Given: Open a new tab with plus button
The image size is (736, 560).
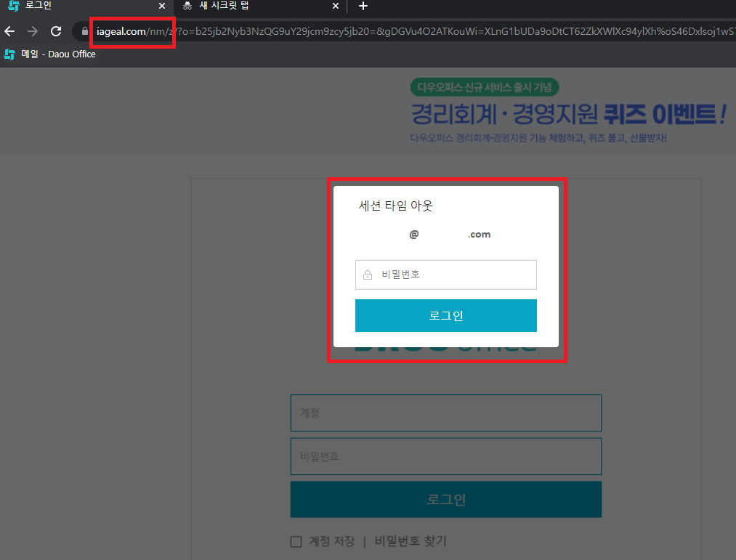Looking at the screenshot, I should [x=363, y=7].
